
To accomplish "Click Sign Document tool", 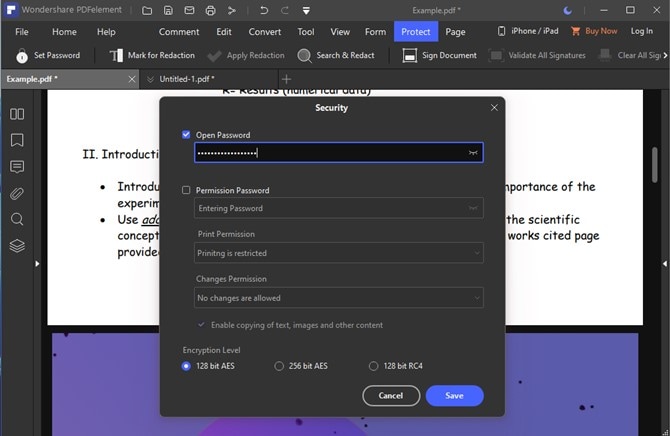I will click(x=439, y=55).
